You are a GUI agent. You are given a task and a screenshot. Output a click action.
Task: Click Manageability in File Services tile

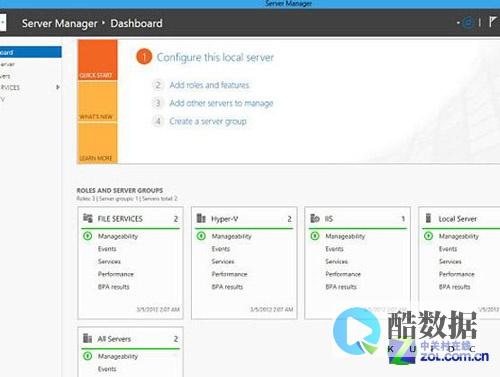click(x=118, y=236)
